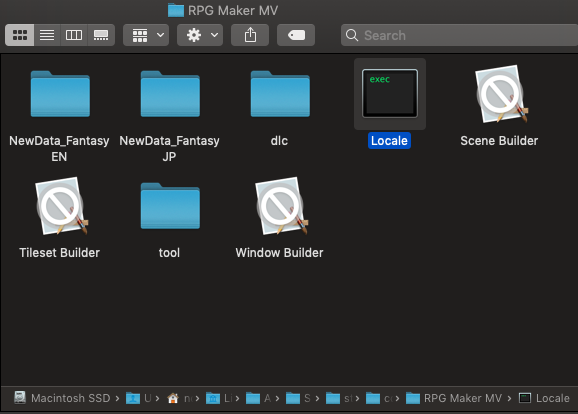Click the search magnifier icon
This screenshot has height=414, width=578.
click(352, 35)
